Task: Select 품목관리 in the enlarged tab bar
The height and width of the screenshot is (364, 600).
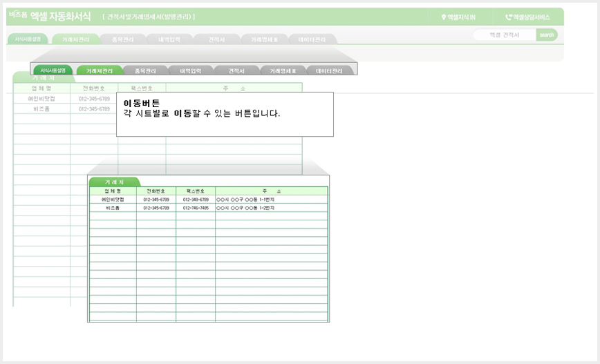Action: [145, 70]
